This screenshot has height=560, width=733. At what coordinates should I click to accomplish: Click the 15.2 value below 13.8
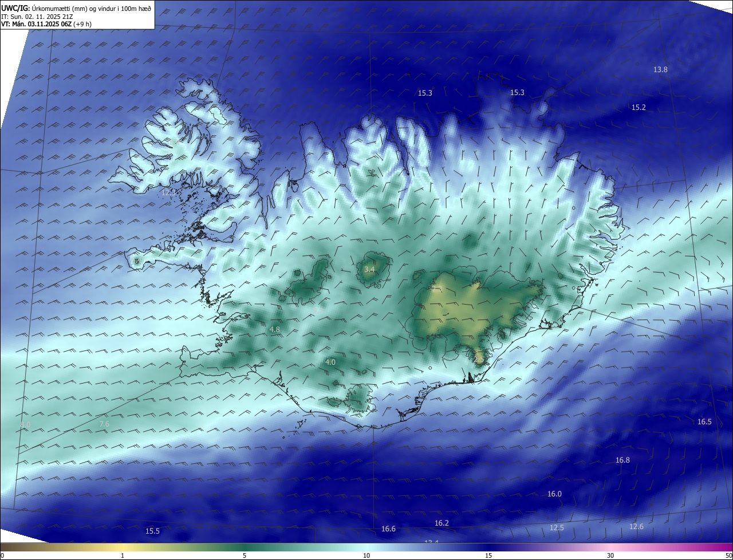(x=639, y=107)
